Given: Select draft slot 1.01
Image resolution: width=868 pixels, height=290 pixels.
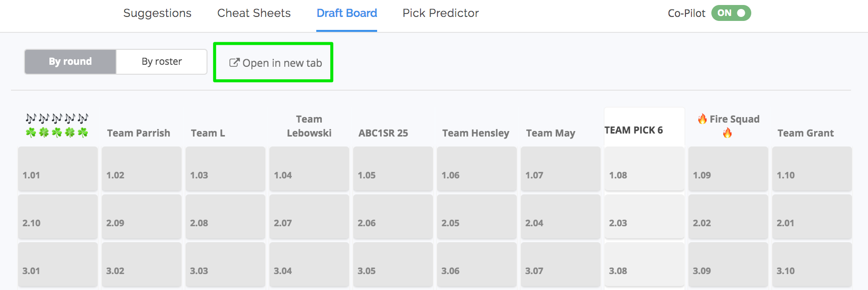Looking at the screenshot, I should [58, 168].
